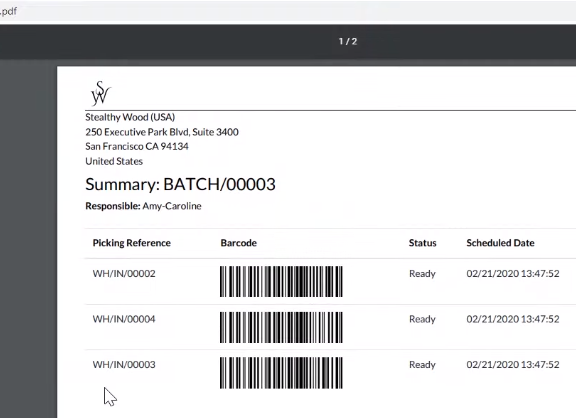Click the Ready status of WH/IN/00003
Viewport: 576px width, 418px height.
point(422,365)
